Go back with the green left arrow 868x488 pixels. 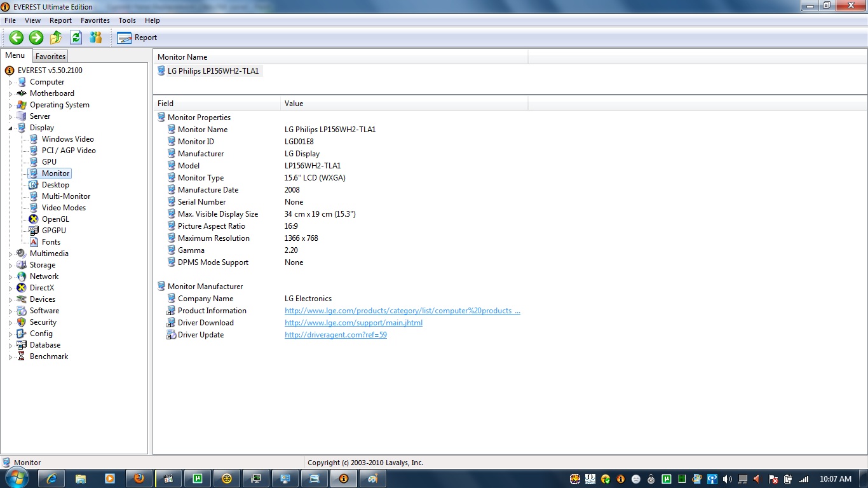(17, 37)
